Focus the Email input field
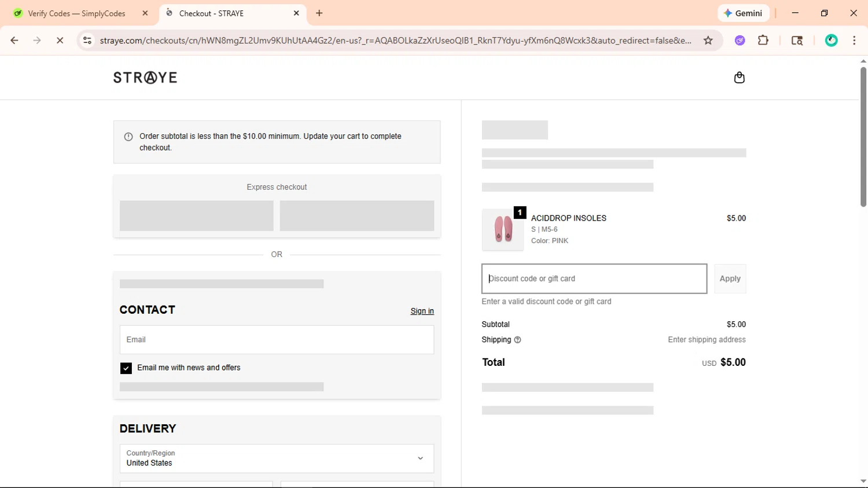868x488 pixels. pyautogui.click(x=277, y=340)
